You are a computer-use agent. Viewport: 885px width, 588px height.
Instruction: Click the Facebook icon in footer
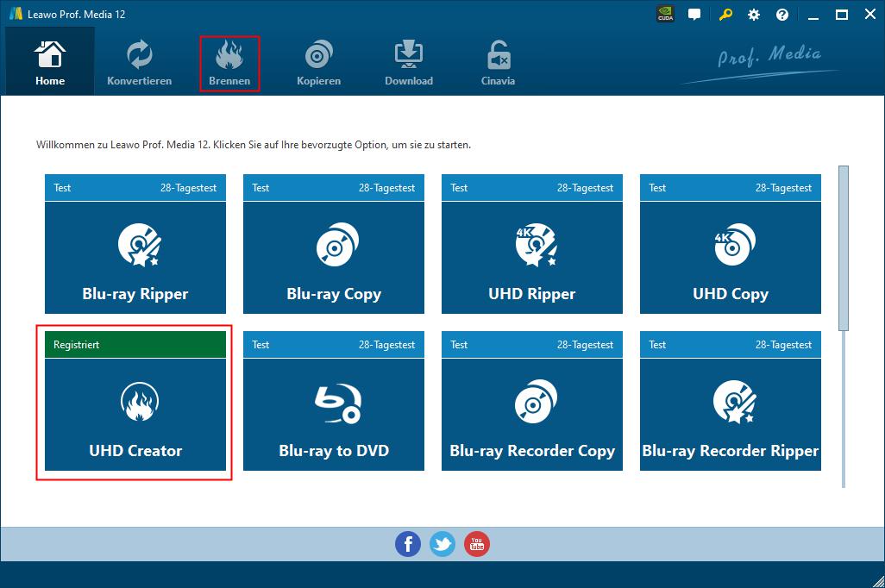point(408,544)
